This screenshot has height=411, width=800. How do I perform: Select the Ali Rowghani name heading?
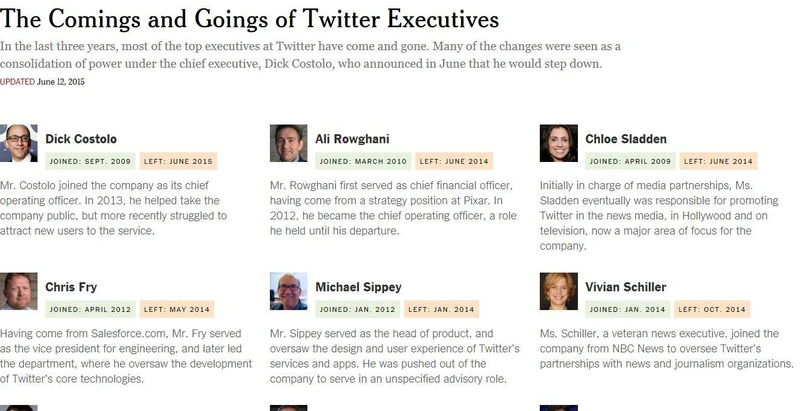click(352, 139)
